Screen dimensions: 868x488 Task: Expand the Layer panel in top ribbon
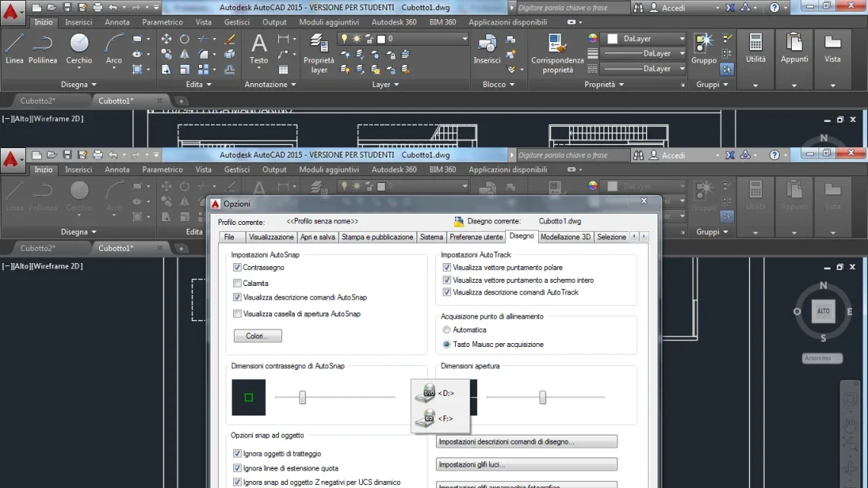pos(386,84)
